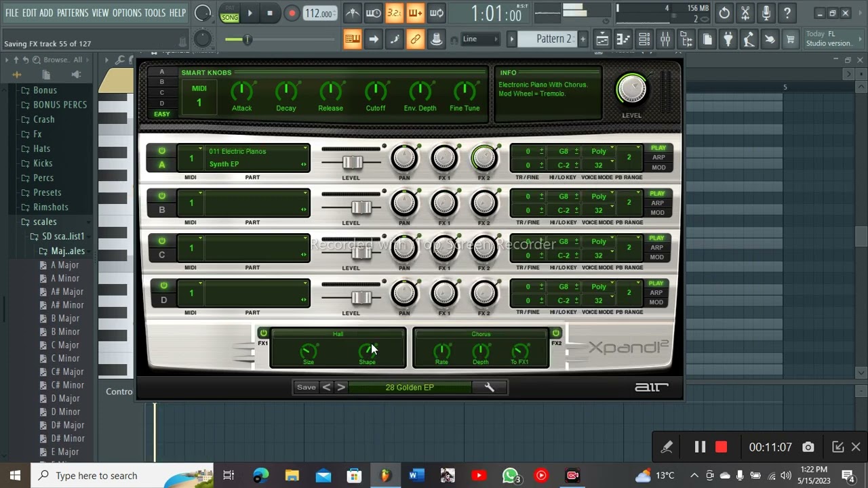Viewport: 868px width, 488px height.
Task: Click the master LEVEL knob in Xpand!2
Action: click(631, 89)
